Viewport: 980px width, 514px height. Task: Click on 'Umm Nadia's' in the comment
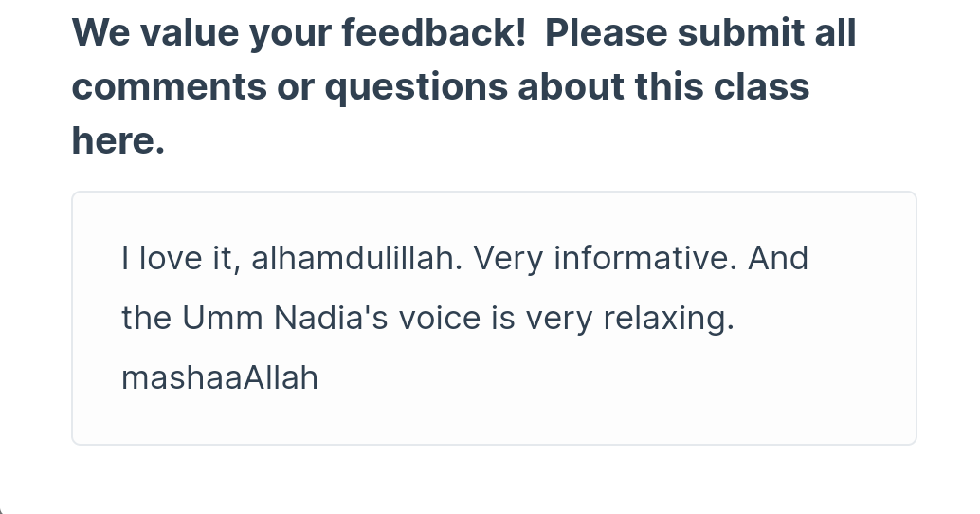285,318
